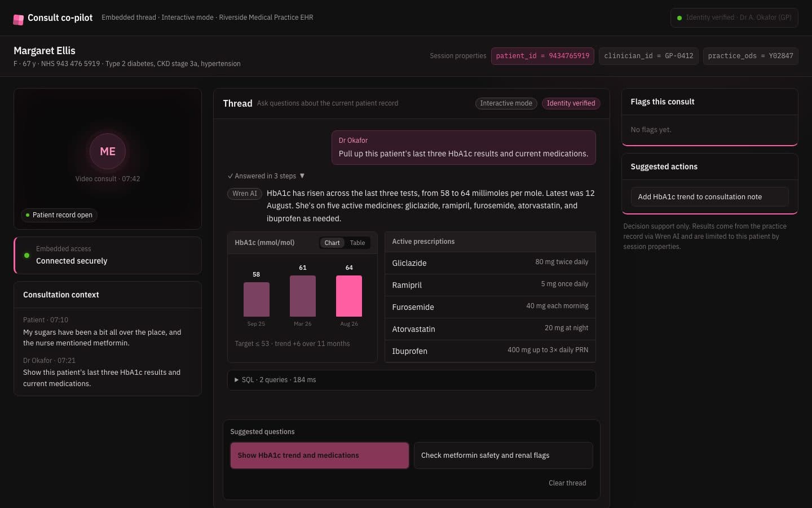This screenshot has width=812, height=508.
Task: Click the Consultation context heading
Action: (x=61, y=295)
